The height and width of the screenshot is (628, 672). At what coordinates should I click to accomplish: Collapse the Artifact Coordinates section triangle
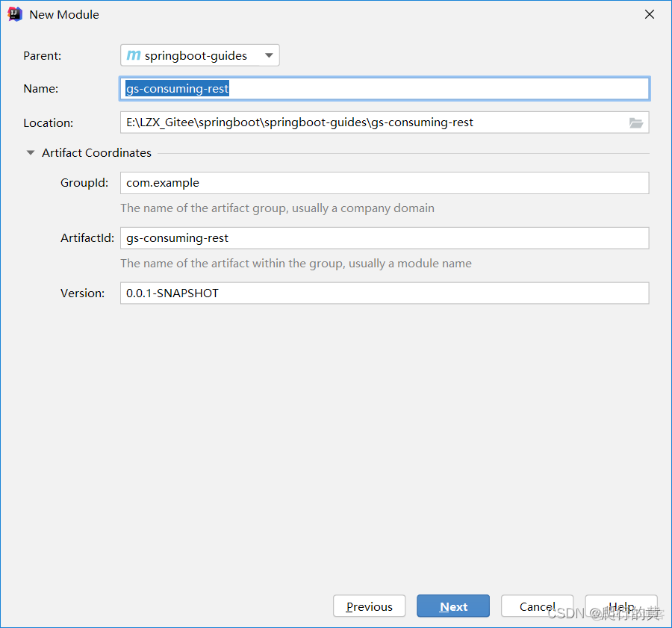(x=31, y=152)
